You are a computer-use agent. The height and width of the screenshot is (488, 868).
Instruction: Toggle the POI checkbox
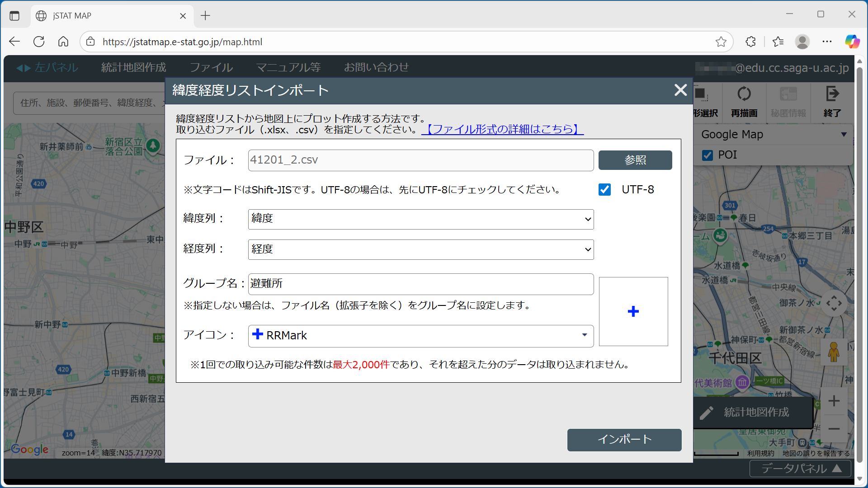pos(708,155)
